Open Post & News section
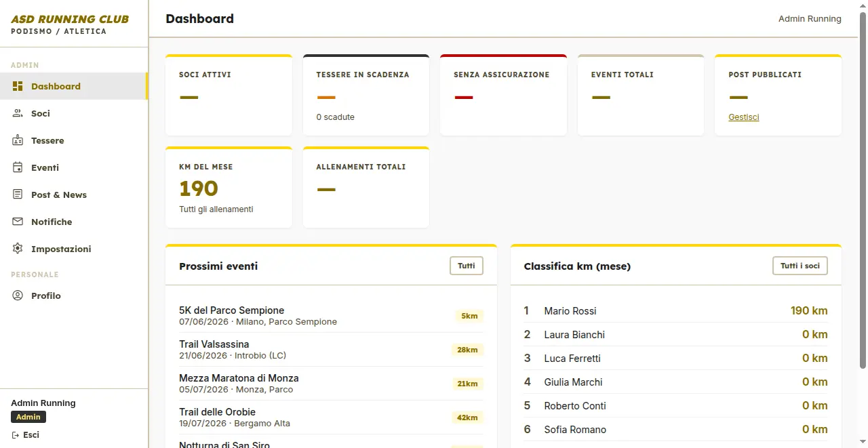This screenshot has height=448, width=868. (74, 195)
